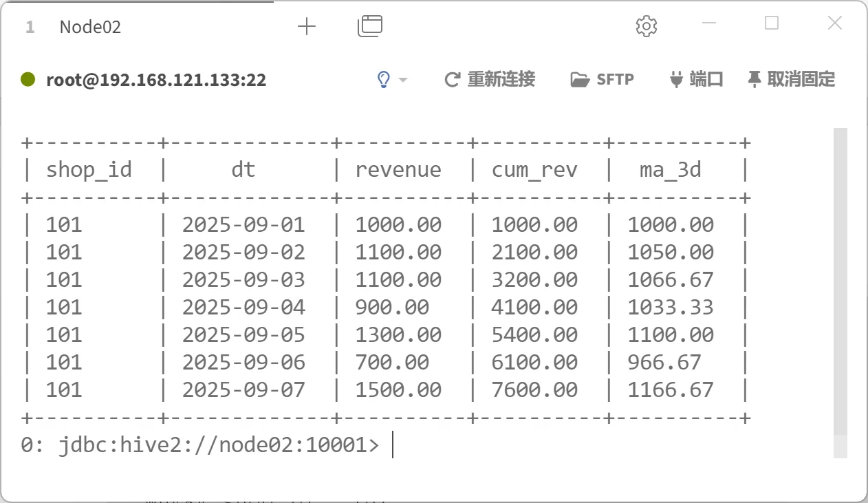Open the split window layout icon
868x503 pixels.
(370, 26)
